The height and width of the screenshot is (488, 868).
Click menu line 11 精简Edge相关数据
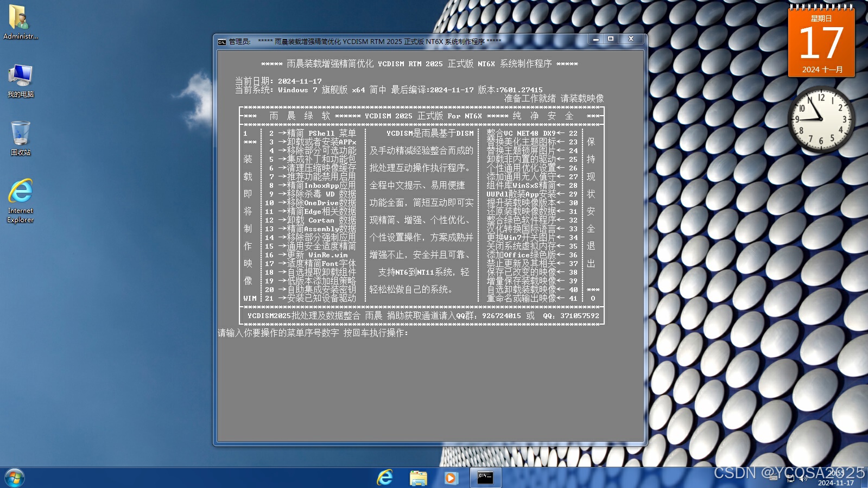pos(311,211)
